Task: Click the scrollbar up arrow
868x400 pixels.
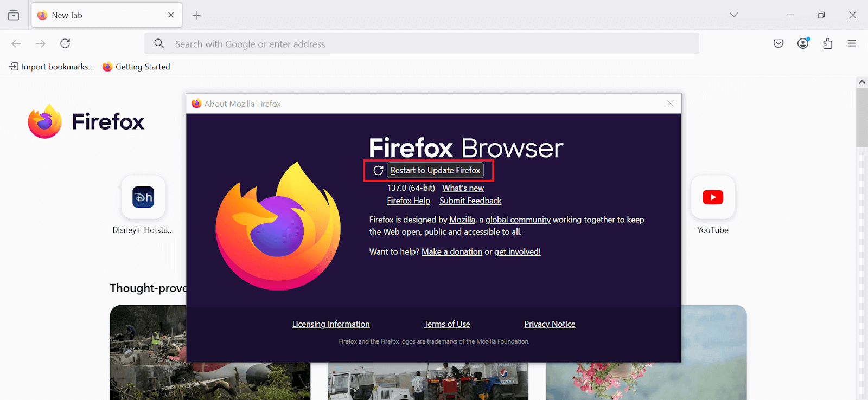Action: coord(862,82)
